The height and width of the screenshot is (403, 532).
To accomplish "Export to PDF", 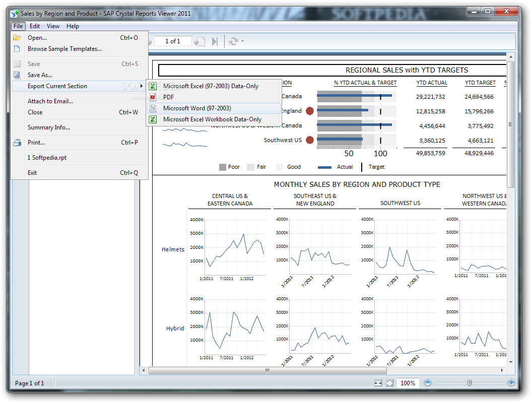I will point(214,97).
